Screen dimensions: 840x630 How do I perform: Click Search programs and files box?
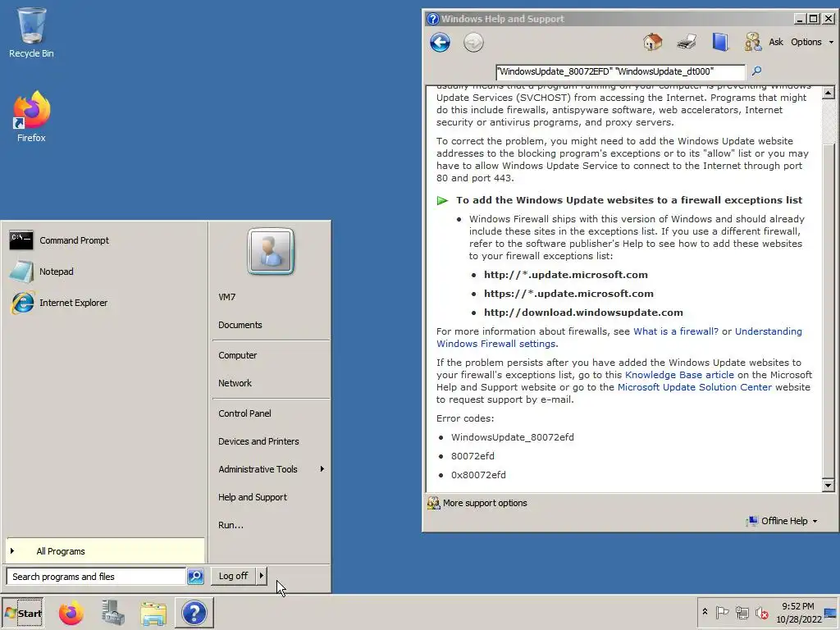click(97, 577)
